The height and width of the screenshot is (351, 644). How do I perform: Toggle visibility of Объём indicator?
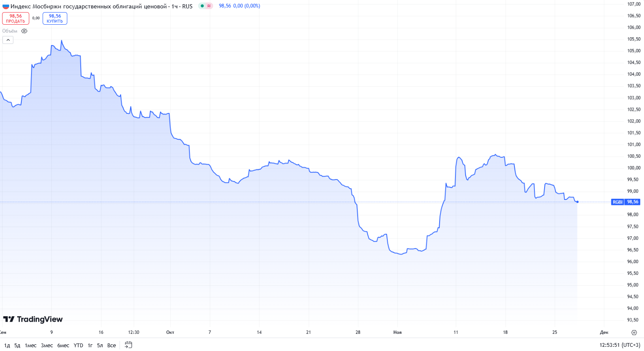pos(24,31)
